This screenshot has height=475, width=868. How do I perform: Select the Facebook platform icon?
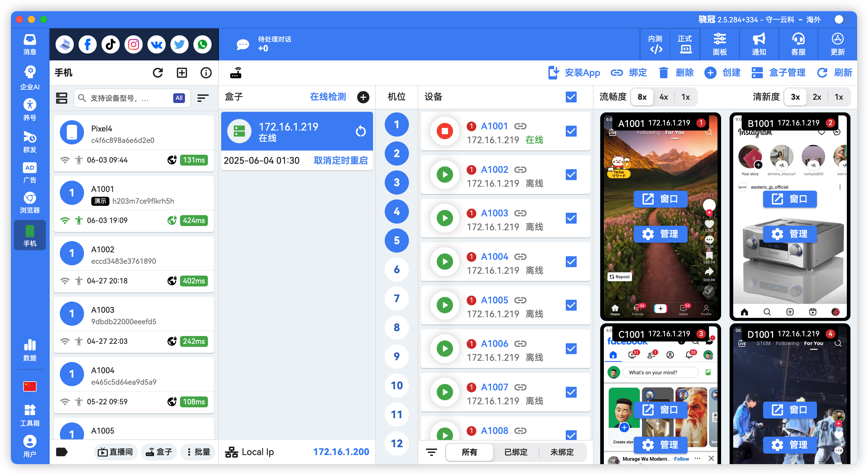coord(87,44)
